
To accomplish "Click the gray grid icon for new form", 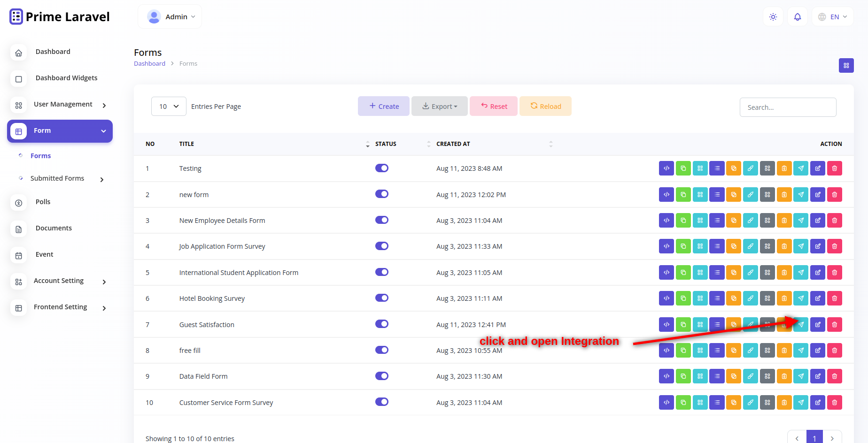I will tap(767, 195).
